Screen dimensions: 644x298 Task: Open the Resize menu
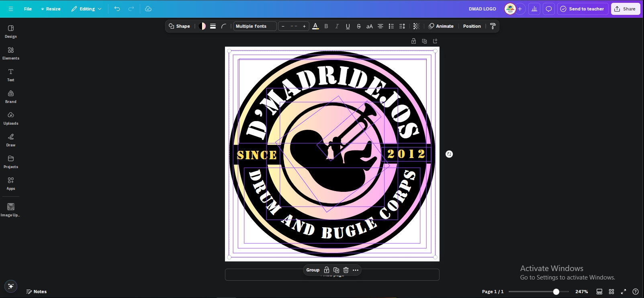coord(51,9)
